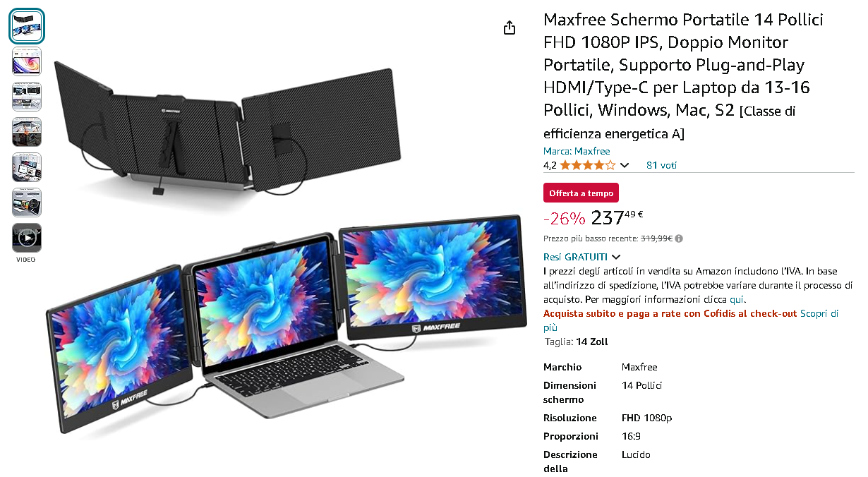The height and width of the screenshot is (477, 868).
Task: Click the product title text
Action: coord(683,76)
